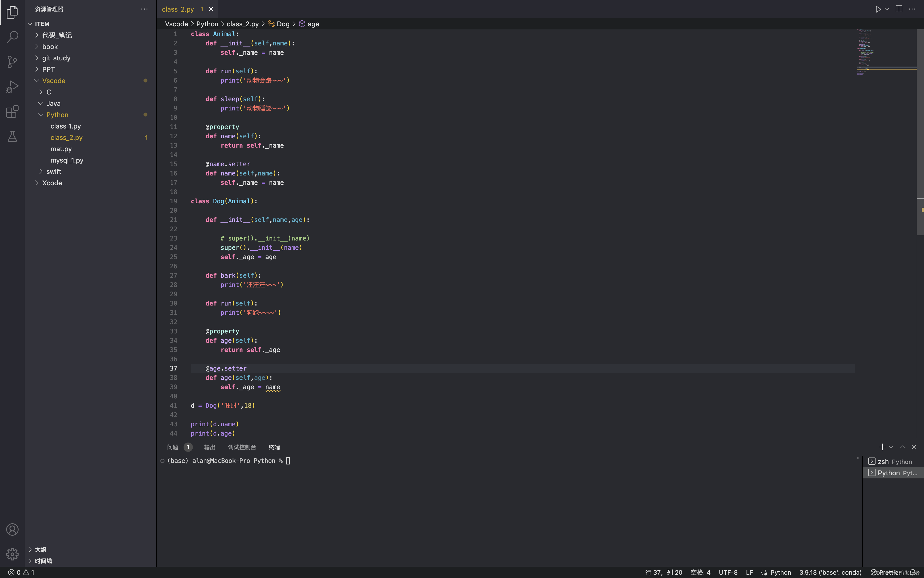Open class_2.py in the explorer
924x578 pixels.
[90, 137]
